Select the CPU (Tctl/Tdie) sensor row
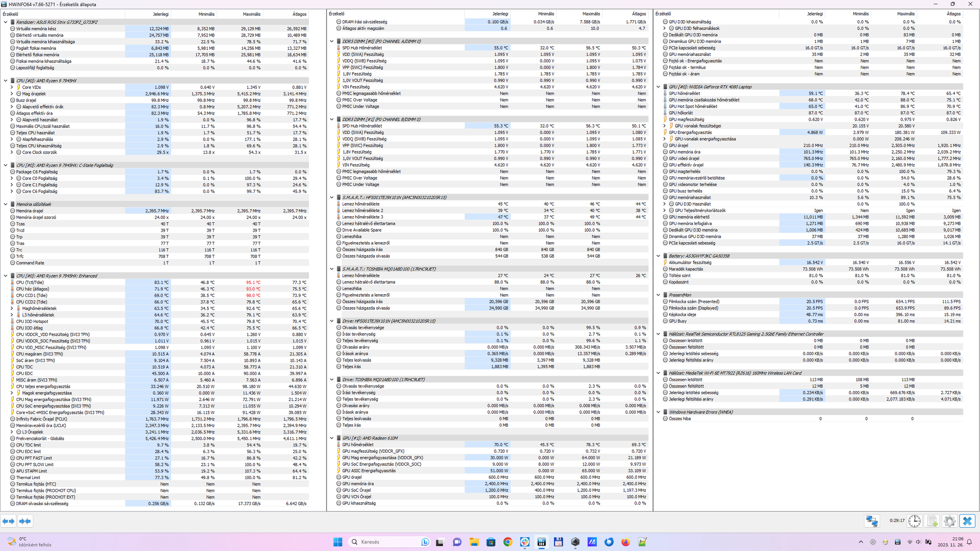 [30, 282]
